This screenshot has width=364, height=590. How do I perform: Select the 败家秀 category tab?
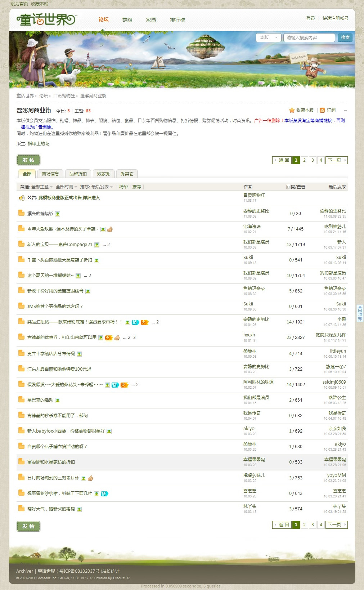(104, 174)
